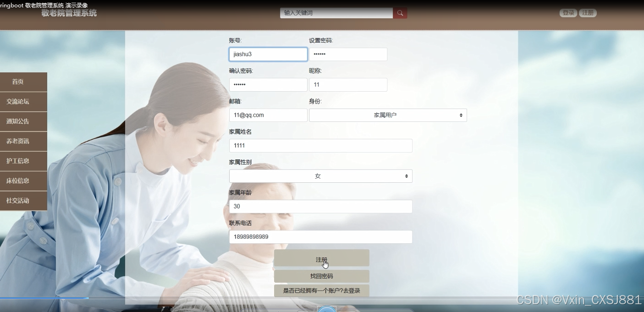Viewport: 644px width, 312px height.
Task: Open 养老资讯 in side menu
Action: point(23,141)
